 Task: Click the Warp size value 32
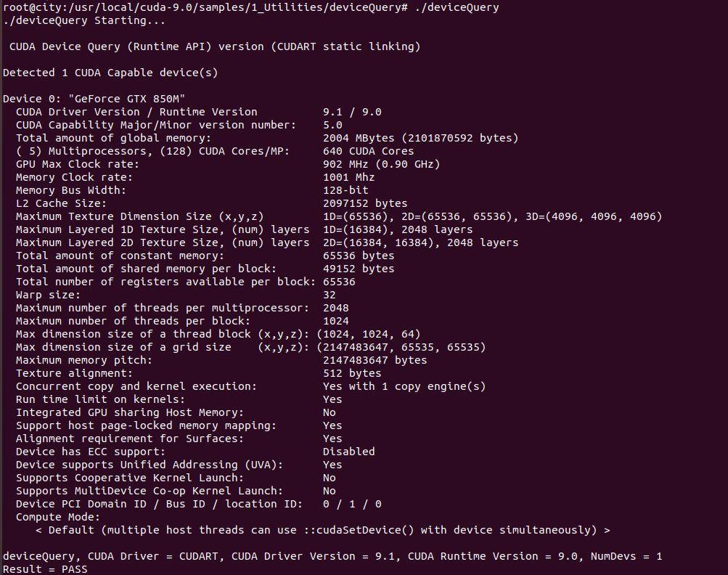pyautogui.click(x=330, y=295)
